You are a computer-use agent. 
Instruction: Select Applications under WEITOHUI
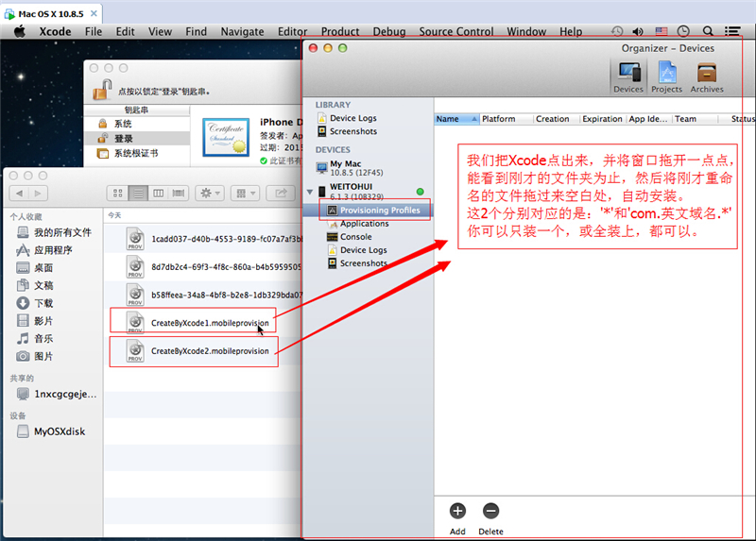click(358, 224)
